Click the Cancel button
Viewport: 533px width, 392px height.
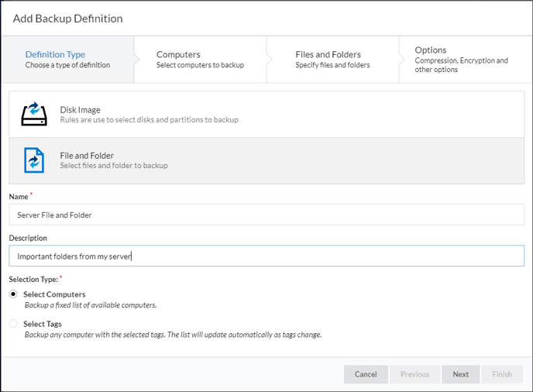(x=366, y=374)
